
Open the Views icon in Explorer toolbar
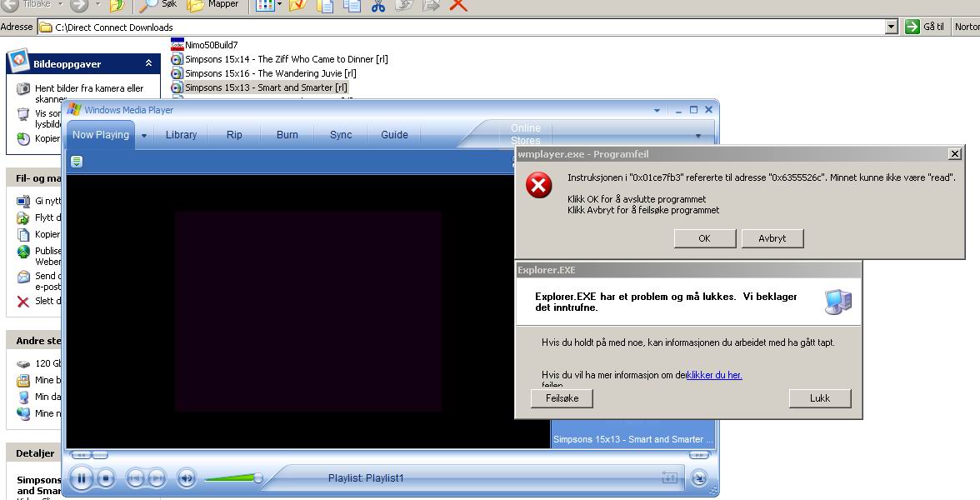[265, 6]
